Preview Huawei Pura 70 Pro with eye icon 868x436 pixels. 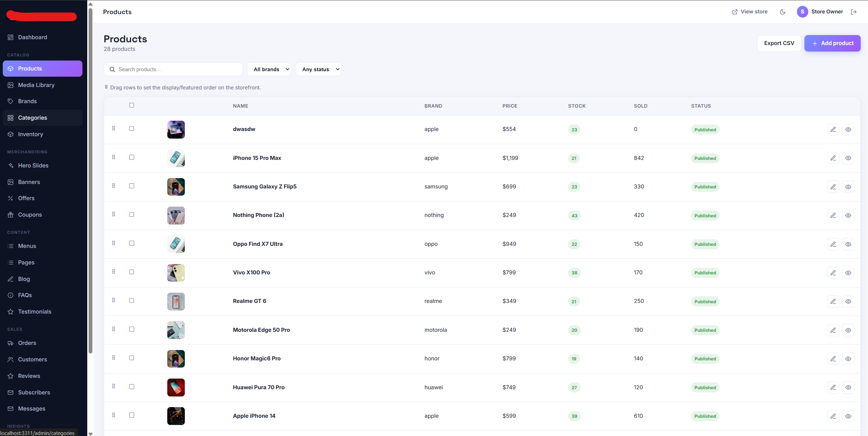pyautogui.click(x=848, y=388)
